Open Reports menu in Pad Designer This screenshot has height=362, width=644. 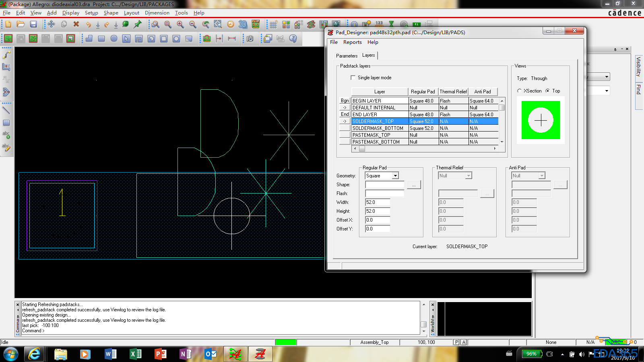[352, 42]
